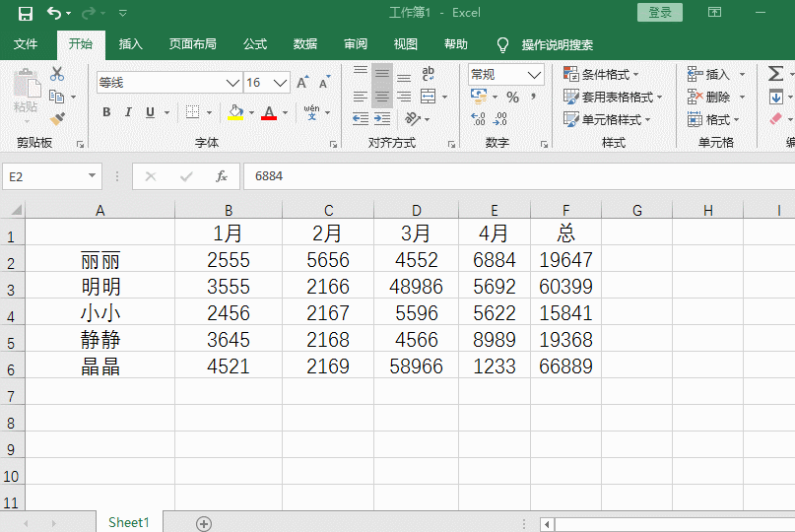Switch to the 页面布局 tab

193,44
